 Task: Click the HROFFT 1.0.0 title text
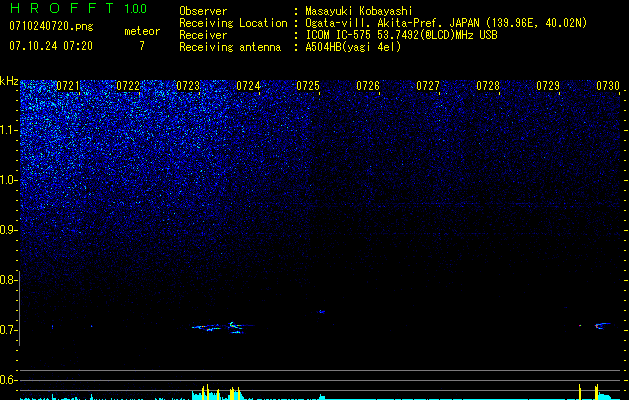(x=78, y=8)
